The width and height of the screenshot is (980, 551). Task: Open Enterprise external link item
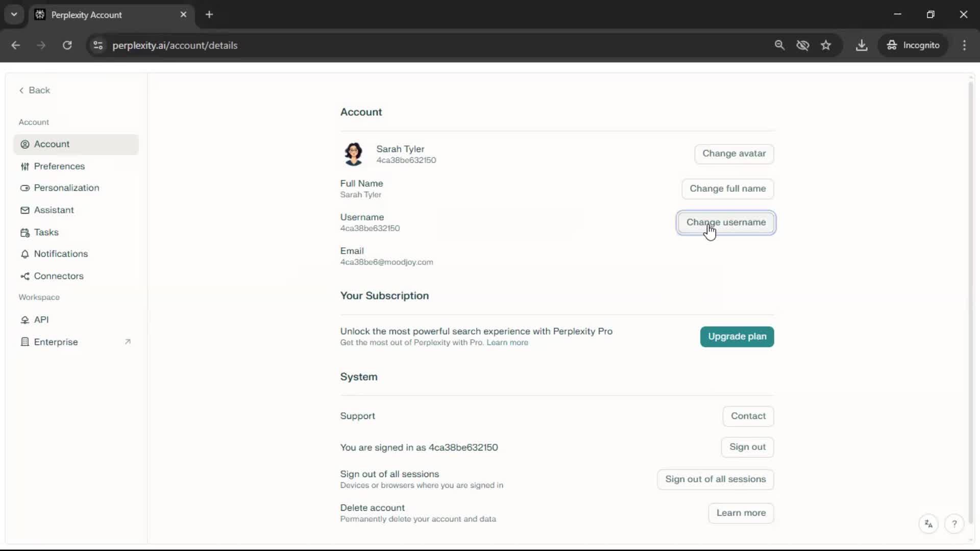click(56, 342)
